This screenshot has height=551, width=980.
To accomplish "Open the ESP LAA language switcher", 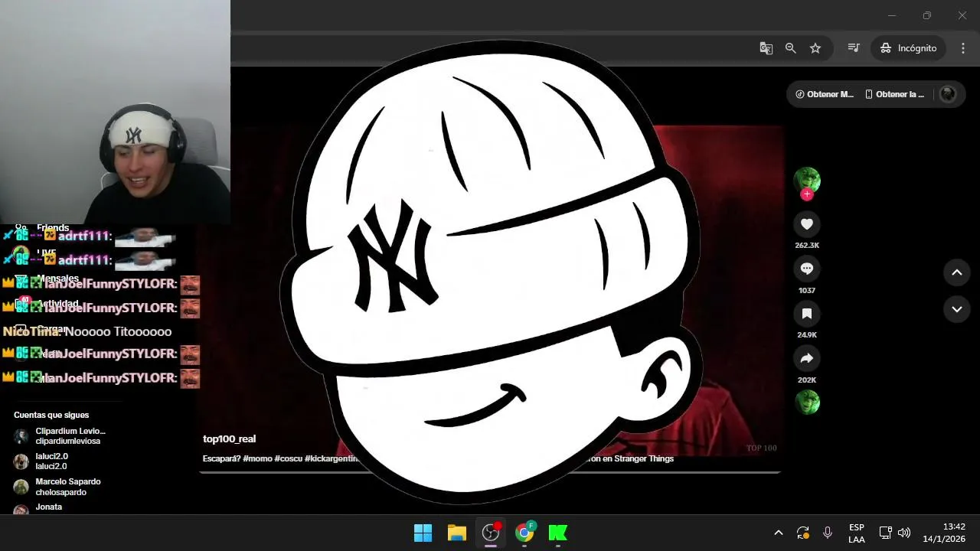I will pos(857,533).
